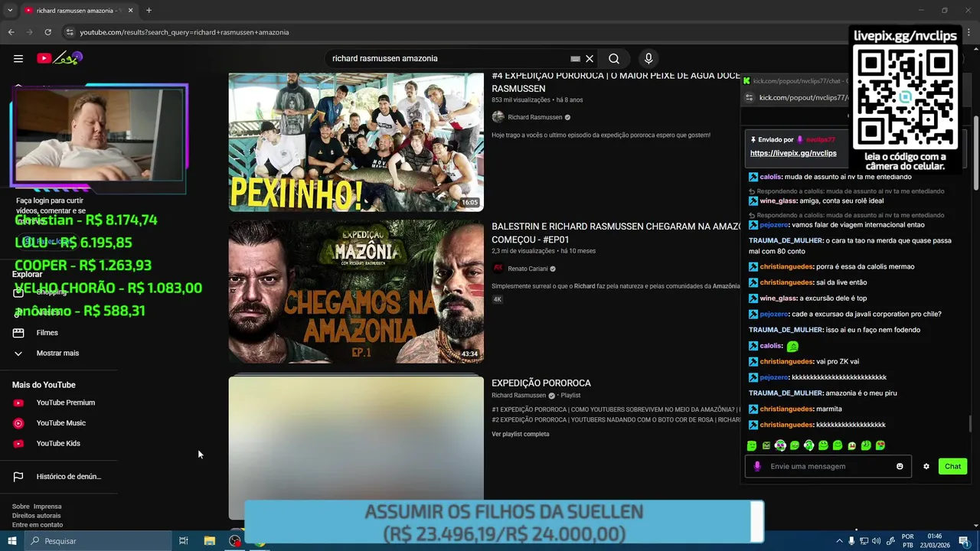
Task: Open YouTube Music link
Action: (x=61, y=423)
